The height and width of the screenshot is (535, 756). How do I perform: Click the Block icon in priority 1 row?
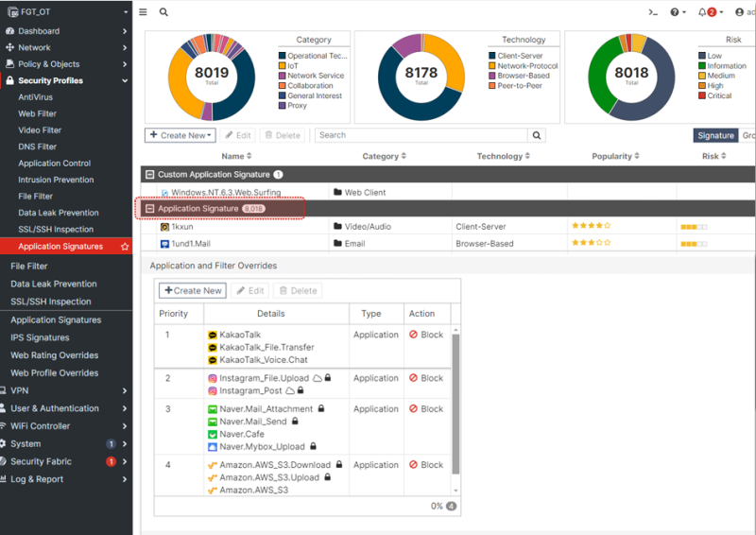413,335
